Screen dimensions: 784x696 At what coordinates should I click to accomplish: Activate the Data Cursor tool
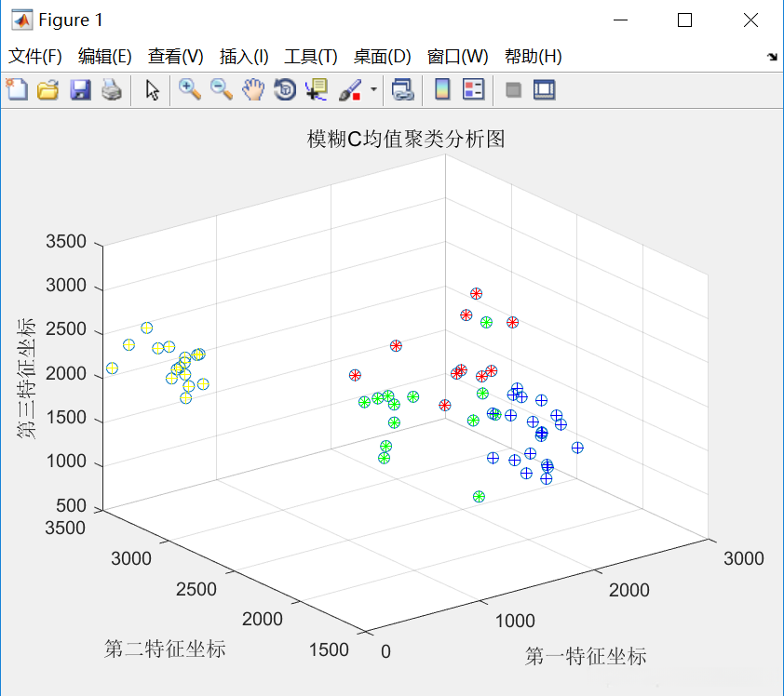click(x=317, y=89)
